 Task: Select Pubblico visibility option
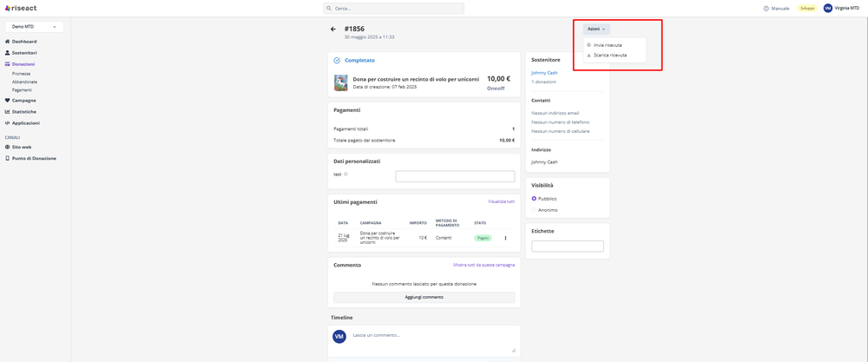point(535,199)
